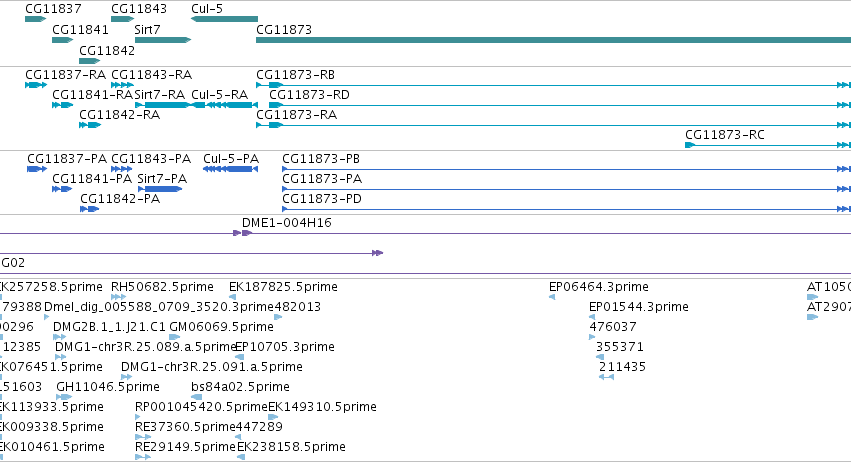Image resolution: width=851 pixels, height=462 pixels.
Task: Click the EP01544.3prime label
Action: coord(639,307)
